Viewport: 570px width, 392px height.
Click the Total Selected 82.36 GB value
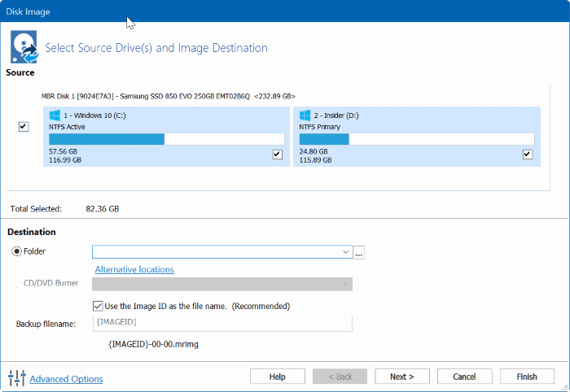click(103, 209)
